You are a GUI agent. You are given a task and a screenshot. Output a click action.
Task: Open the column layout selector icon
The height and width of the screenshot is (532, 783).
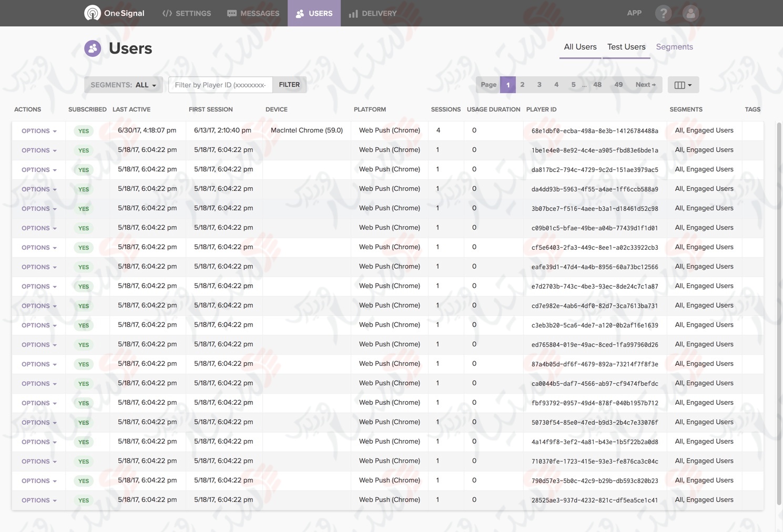(683, 85)
